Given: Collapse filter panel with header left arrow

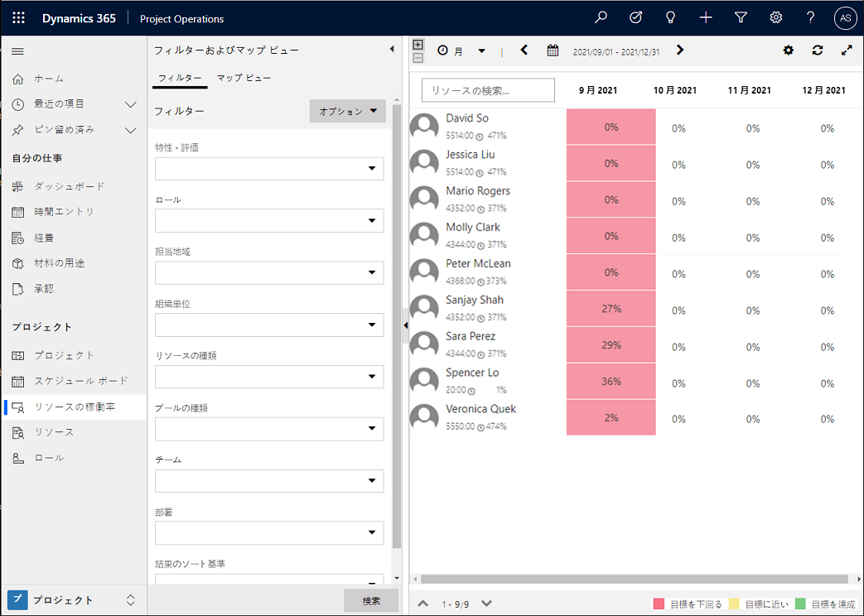Looking at the screenshot, I should pyautogui.click(x=392, y=49).
